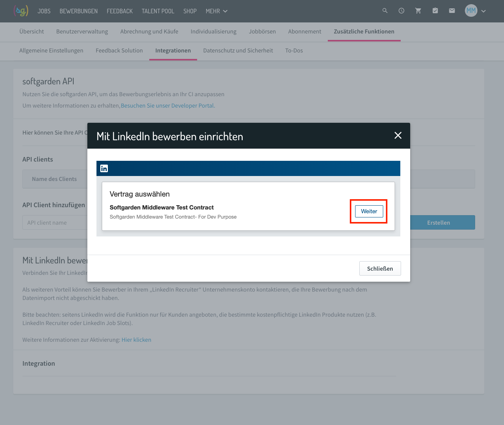This screenshot has width=504, height=425.
Task: Click the MM user avatar
Action: pos(471,11)
